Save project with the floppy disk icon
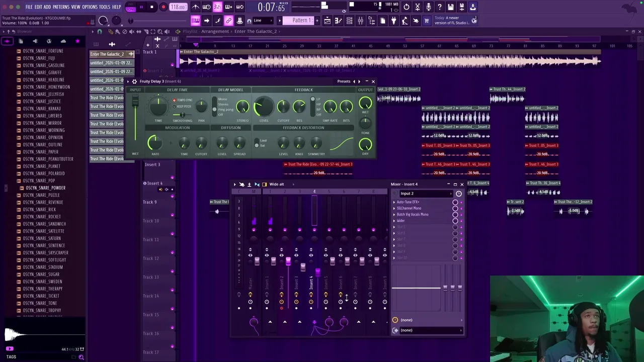The width and height of the screenshot is (644, 362). [x=450, y=7]
